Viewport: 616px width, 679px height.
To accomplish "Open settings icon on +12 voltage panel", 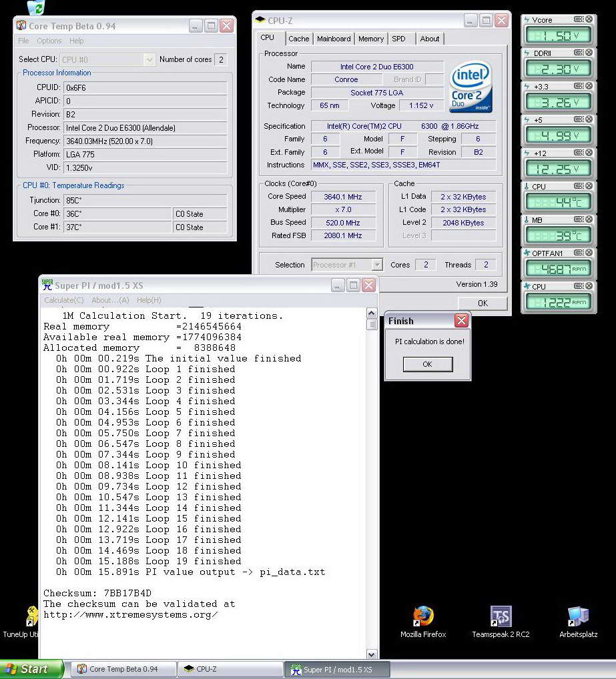I will click(579, 153).
